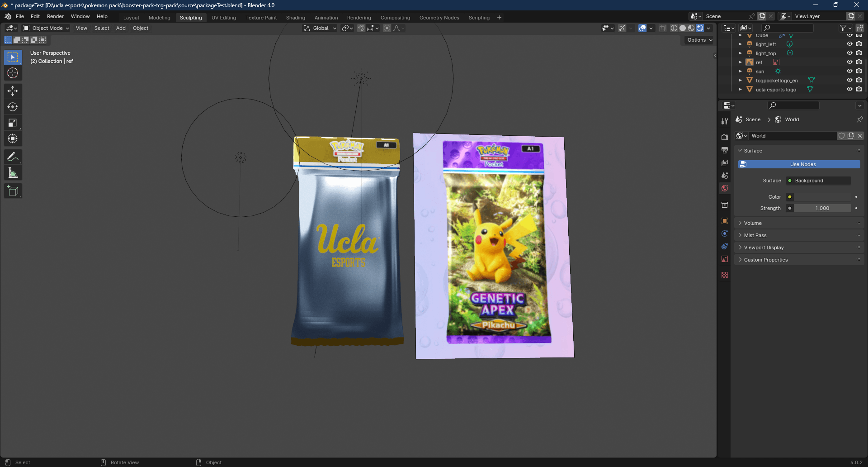
Task: Pick the Rotate tool
Action: coord(13,107)
